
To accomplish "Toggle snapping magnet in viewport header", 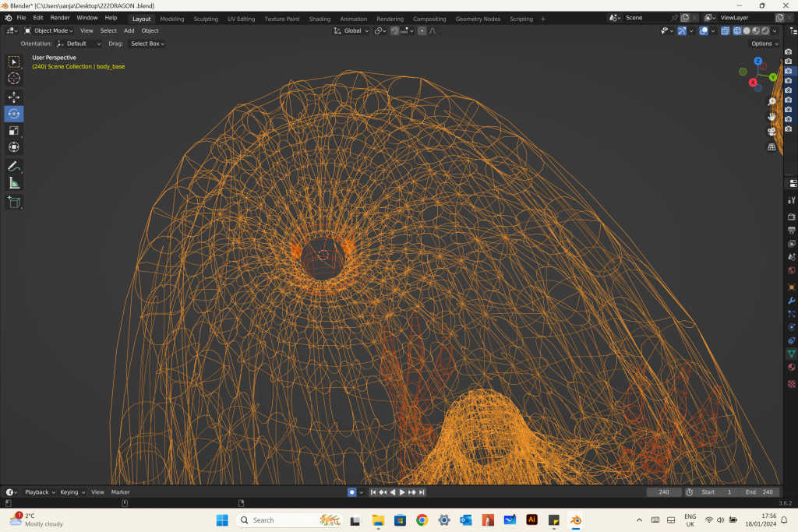I will point(394,31).
